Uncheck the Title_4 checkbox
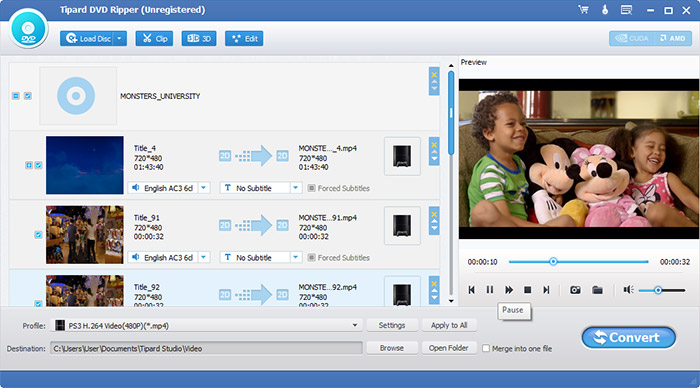 click(38, 165)
